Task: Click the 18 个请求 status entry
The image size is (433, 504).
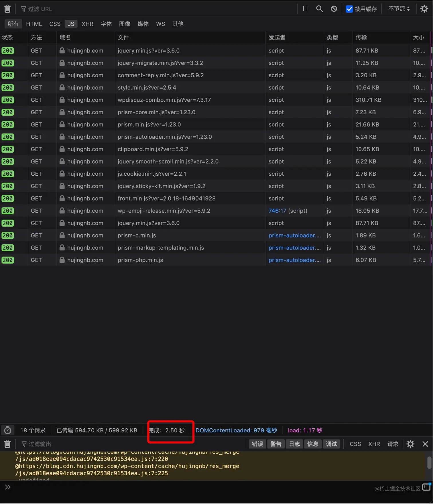Action: 33,430
